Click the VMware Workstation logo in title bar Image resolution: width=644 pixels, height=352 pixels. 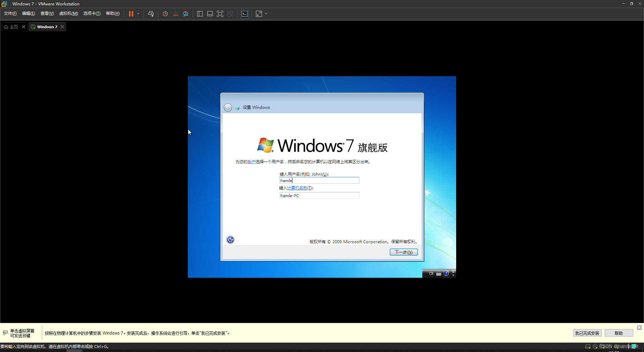[x=4, y=4]
